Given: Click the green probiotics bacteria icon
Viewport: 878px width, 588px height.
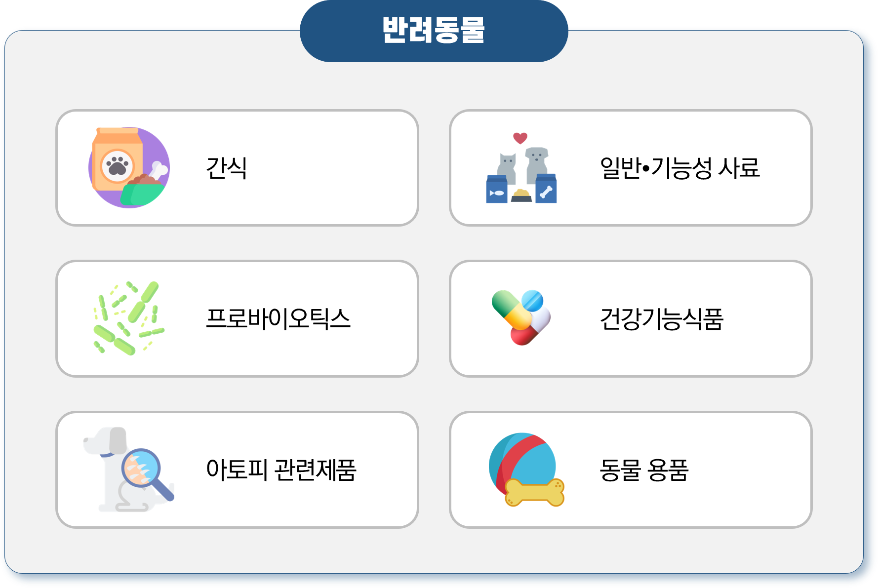Looking at the screenshot, I should pyautogui.click(x=129, y=318).
